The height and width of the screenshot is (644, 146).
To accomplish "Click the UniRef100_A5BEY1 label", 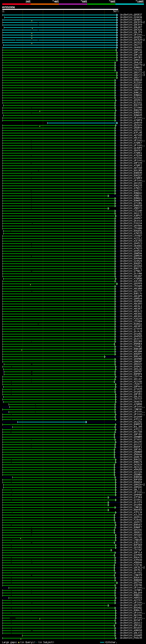I will [131, 196].
